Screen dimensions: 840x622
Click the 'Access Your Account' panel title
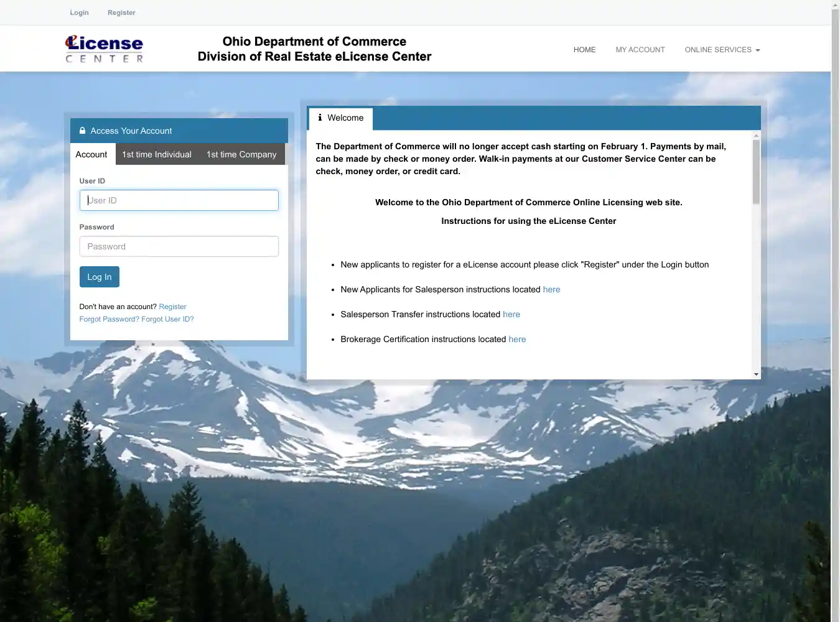[x=131, y=131]
